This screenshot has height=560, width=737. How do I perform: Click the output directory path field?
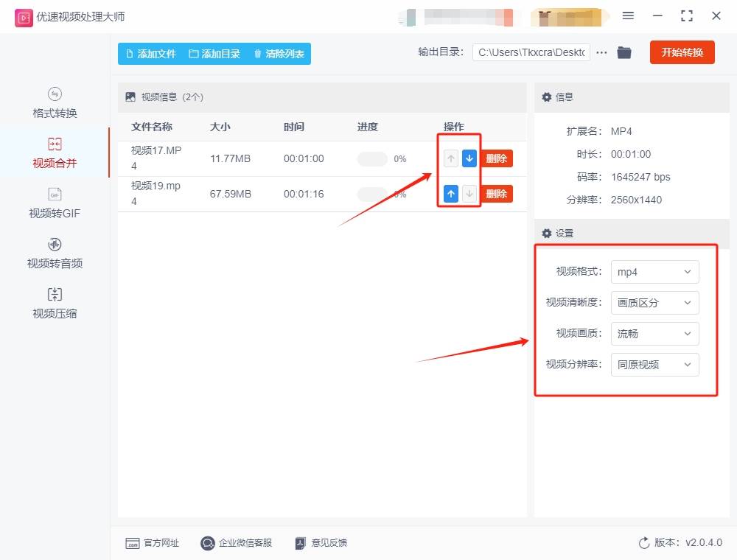click(531, 52)
